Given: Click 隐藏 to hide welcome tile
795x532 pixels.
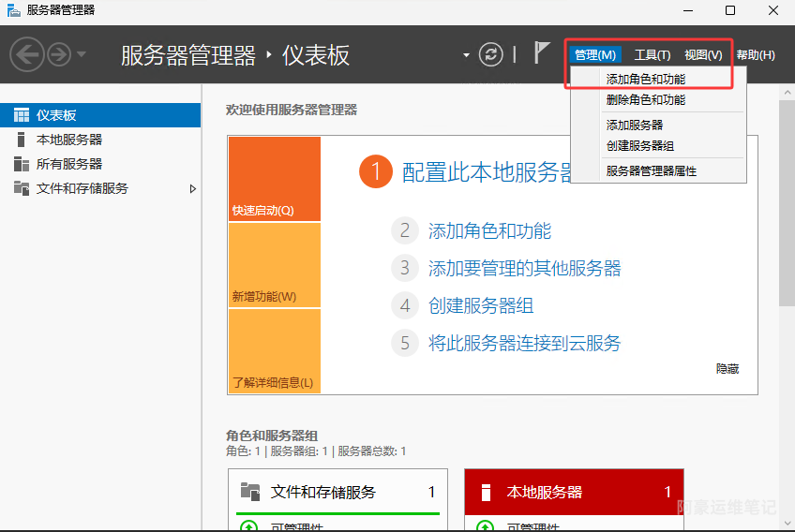Looking at the screenshot, I should point(727,369).
